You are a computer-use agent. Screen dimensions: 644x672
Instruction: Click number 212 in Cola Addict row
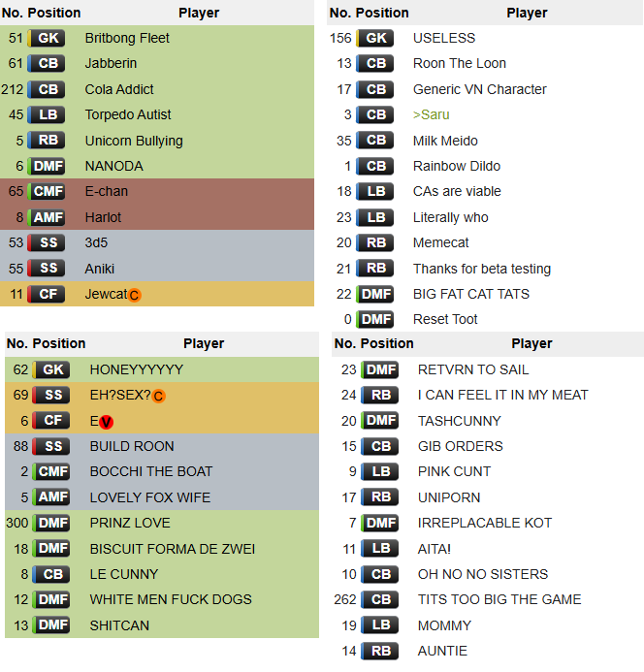12,89
